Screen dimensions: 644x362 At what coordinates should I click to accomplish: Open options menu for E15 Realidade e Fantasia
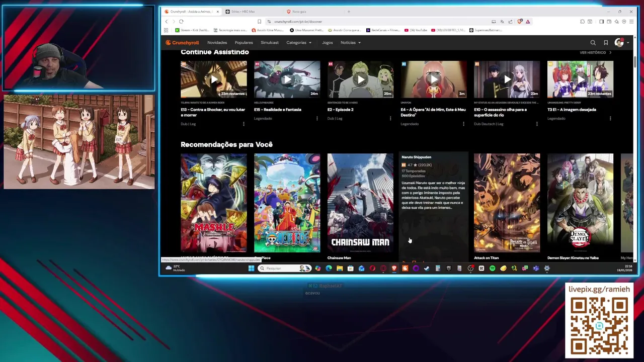[x=317, y=118]
